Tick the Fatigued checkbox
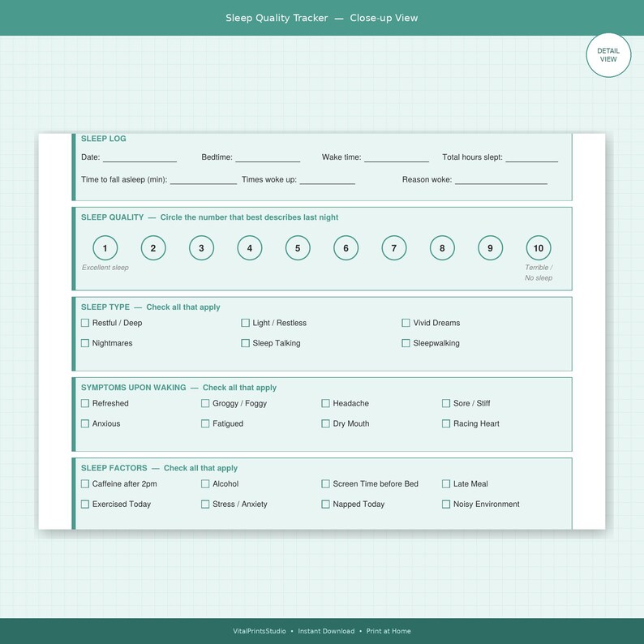 click(205, 423)
